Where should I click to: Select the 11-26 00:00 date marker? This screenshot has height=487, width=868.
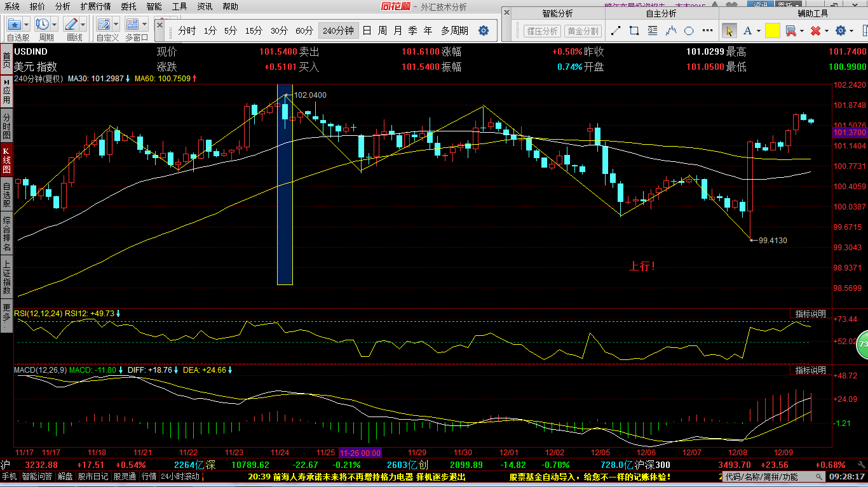point(360,453)
